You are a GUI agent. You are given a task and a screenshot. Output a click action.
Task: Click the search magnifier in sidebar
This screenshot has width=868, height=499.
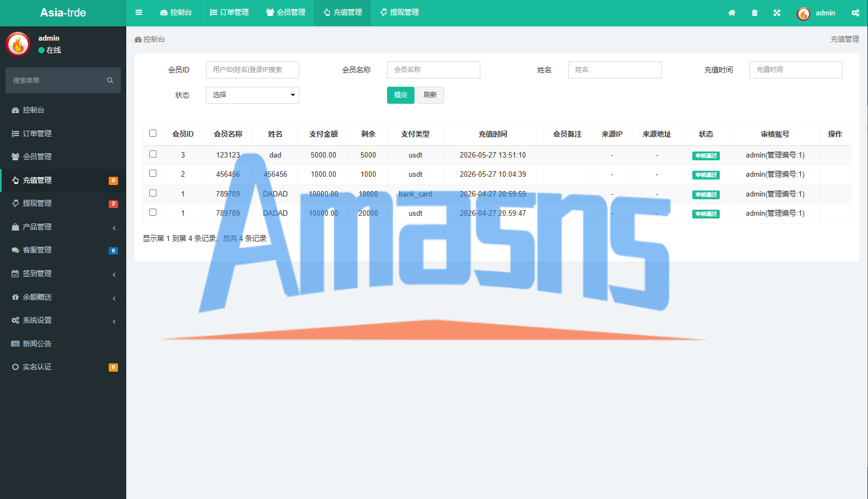coord(110,80)
